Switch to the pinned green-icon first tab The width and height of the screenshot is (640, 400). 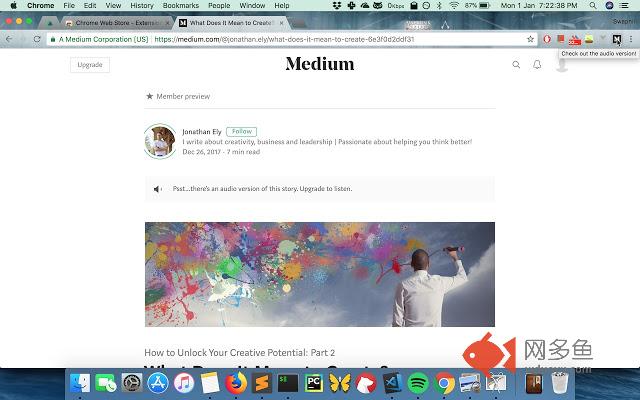[x=50, y=23]
